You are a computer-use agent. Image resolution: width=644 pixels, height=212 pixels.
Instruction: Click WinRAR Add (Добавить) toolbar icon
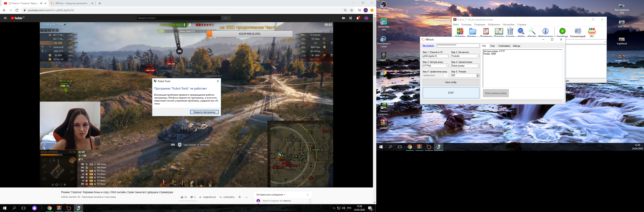[x=460, y=32]
